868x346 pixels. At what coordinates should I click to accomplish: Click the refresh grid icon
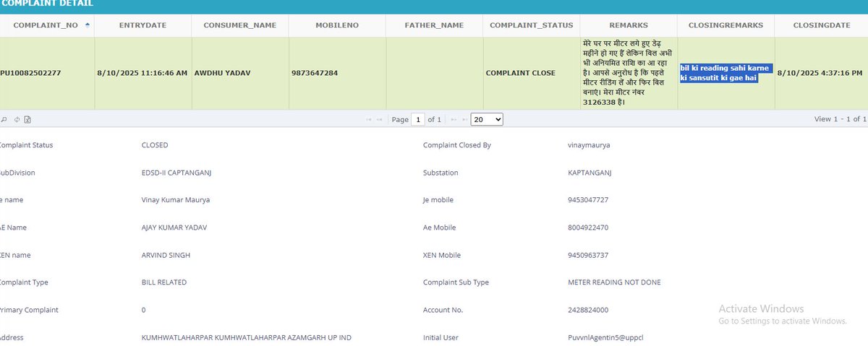[x=17, y=119]
